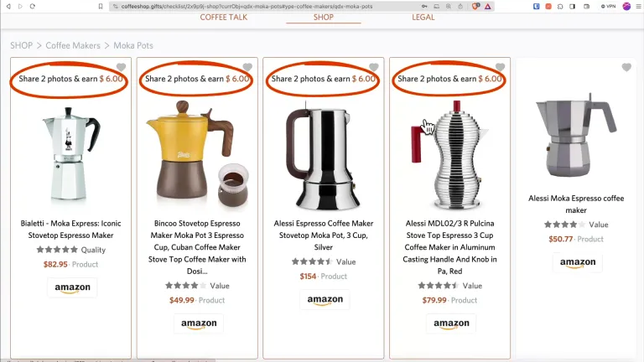Image resolution: width=644 pixels, height=362 pixels.
Task: Toggle heart on Alessi Moka Espresso coffee maker
Action: pos(626,67)
